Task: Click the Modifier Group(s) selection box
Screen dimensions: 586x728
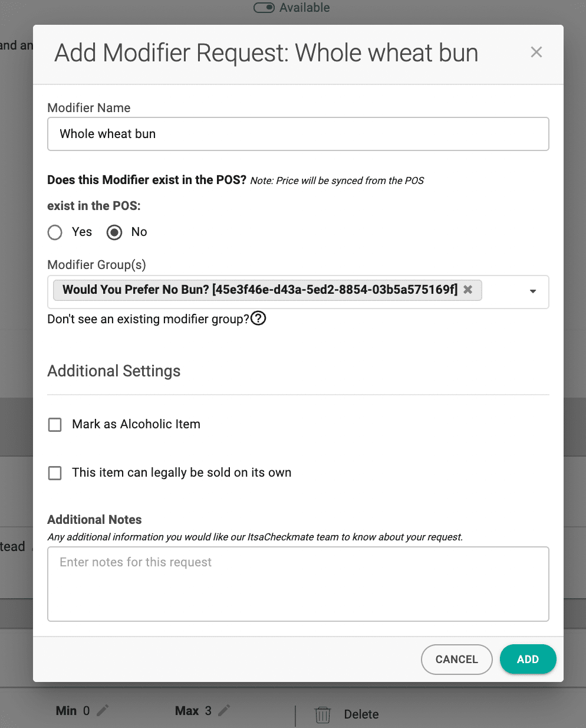Action: (x=504, y=291)
